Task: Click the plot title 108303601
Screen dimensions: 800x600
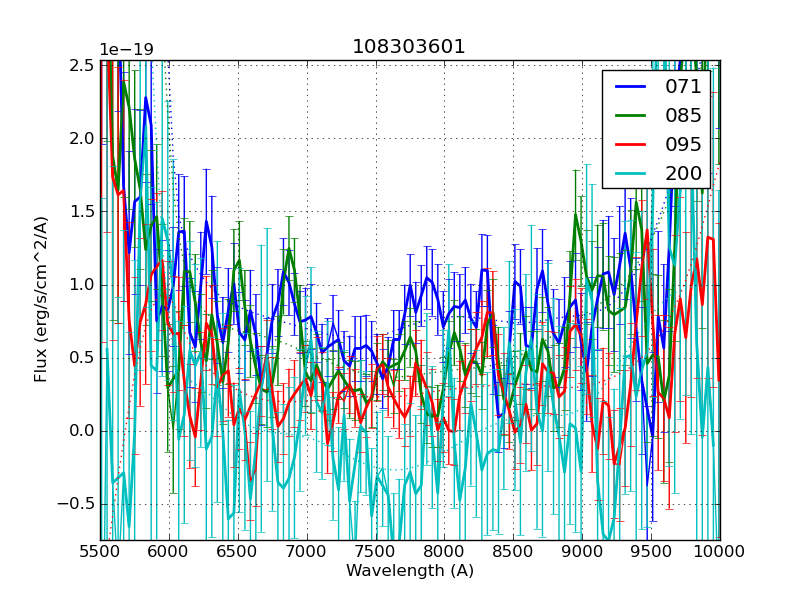Action: coord(409,47)
